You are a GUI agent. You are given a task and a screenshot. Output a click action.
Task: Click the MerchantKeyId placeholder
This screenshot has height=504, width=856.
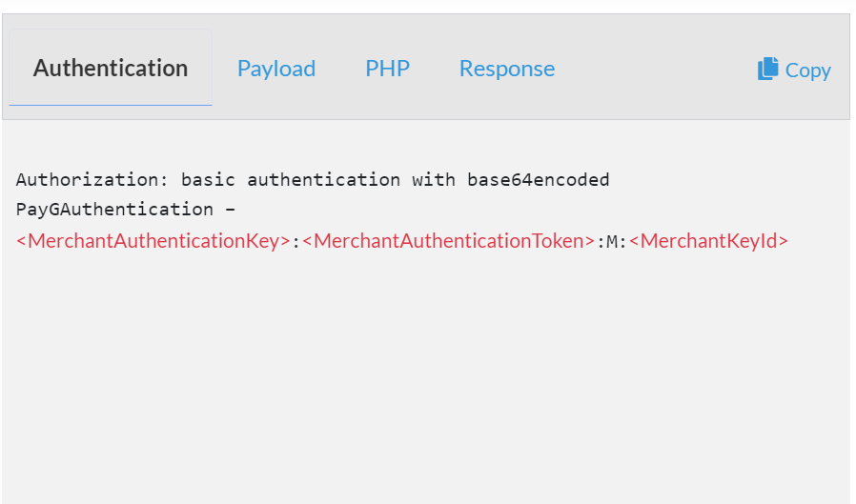(x=708, y=240)
